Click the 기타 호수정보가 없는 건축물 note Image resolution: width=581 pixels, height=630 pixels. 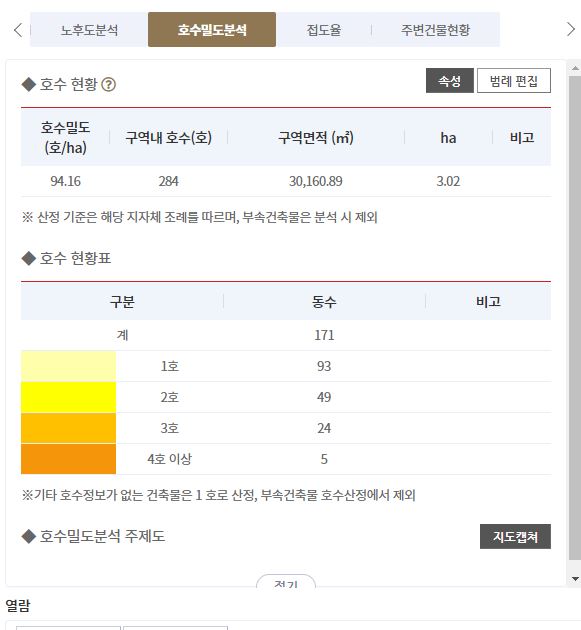pyautogui.click(x=218, y=495)
